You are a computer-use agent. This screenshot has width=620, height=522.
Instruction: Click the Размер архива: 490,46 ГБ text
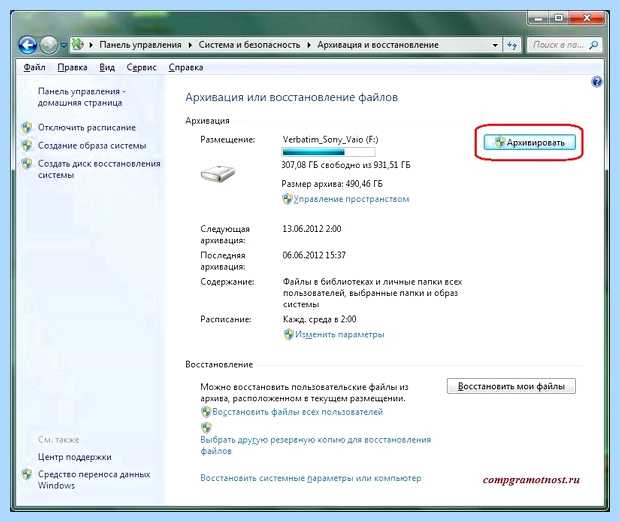point(332,184)
